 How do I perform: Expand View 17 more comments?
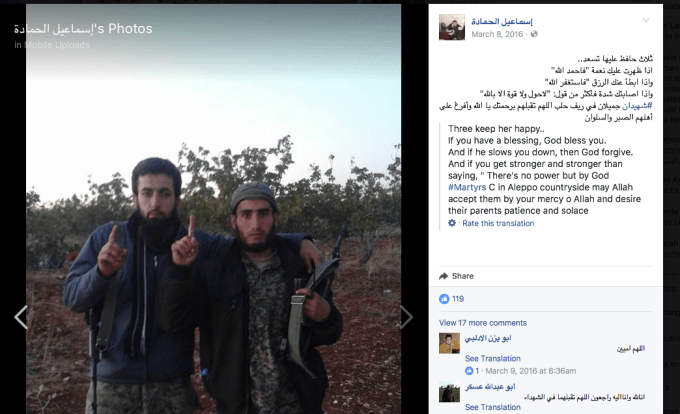pos(483,323)
